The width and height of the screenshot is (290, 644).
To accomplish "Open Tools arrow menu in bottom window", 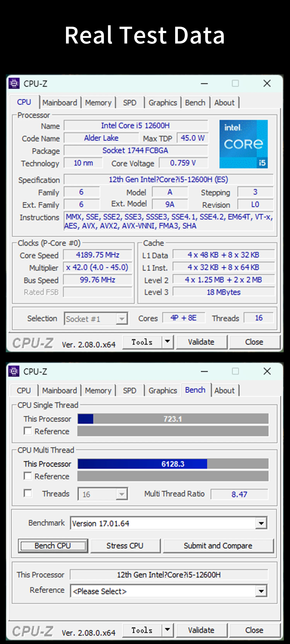I will pos(168,630).
